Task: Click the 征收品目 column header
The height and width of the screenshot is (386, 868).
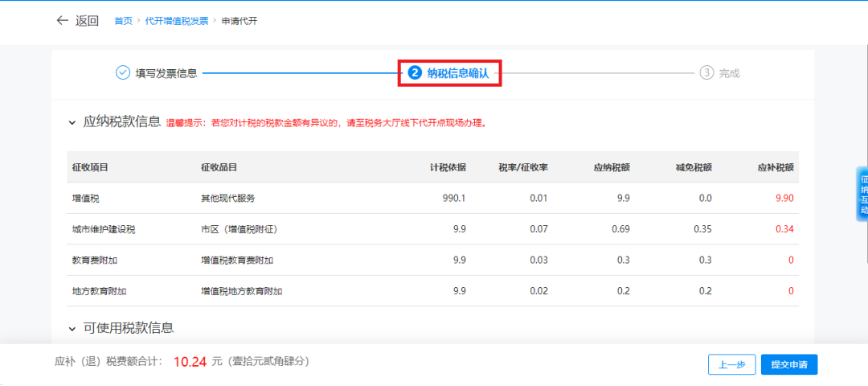Action: pyautogui.click(x=219, y=167)
